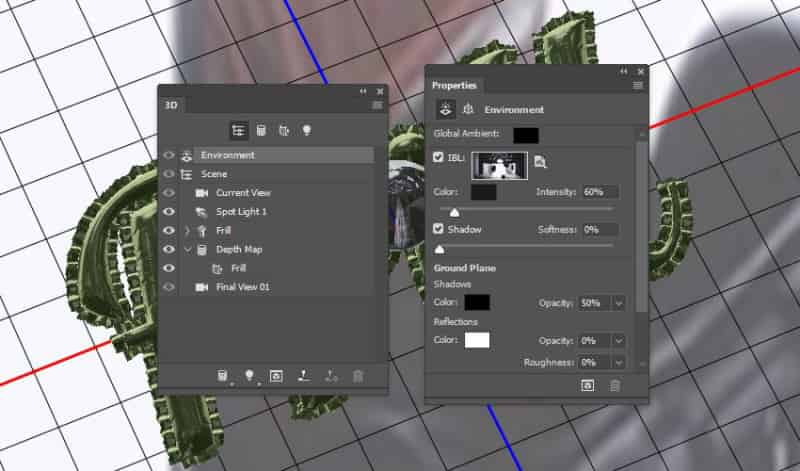800x471 pixels.
Task: Open Properties panel flyout menu
Action: pyautogui.click(x=638, y=85)
